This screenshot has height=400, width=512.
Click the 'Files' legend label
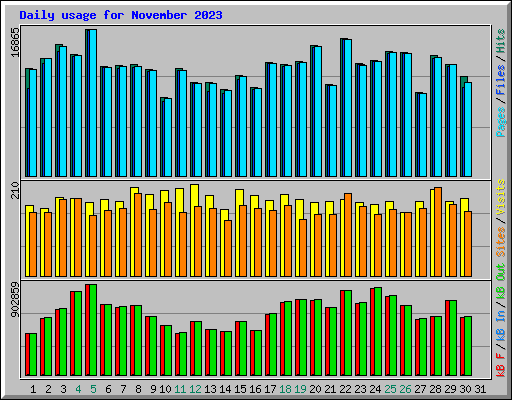(x=501, y=80)
